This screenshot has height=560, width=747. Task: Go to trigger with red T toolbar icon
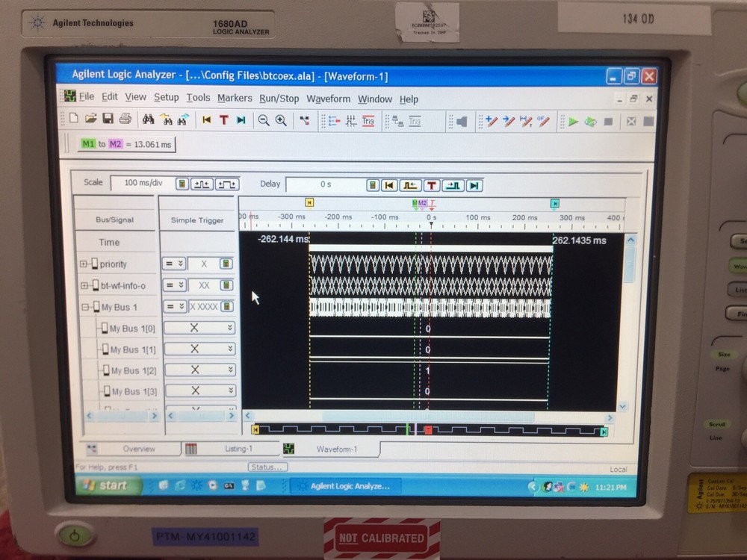pyautogui.click(x=223, y=120)
